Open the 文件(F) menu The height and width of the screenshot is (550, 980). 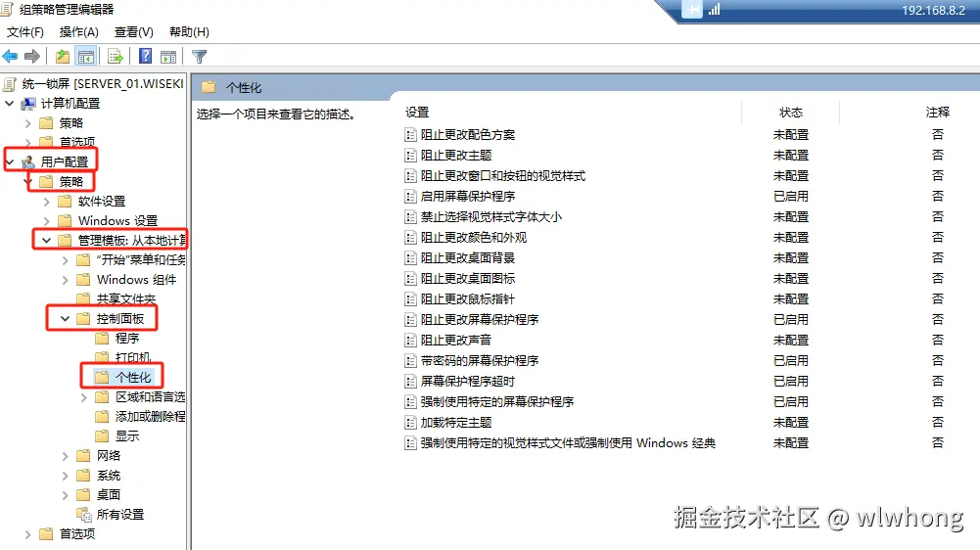(x=25, y=32)
